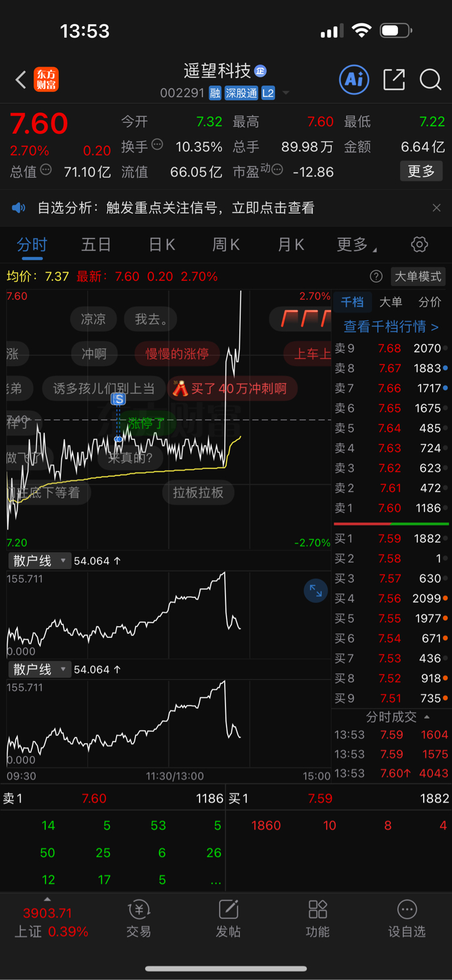This screenshot has height=980, width=452.
Task: Tap the share export icon
Action: pyautogui.click(x=394, y=79)
